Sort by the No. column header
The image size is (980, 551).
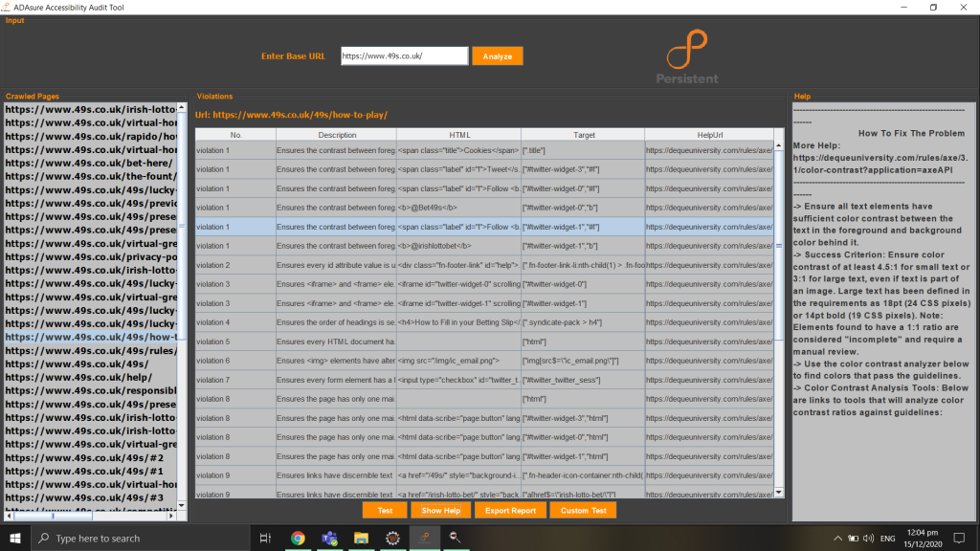(x=235, y=135)
